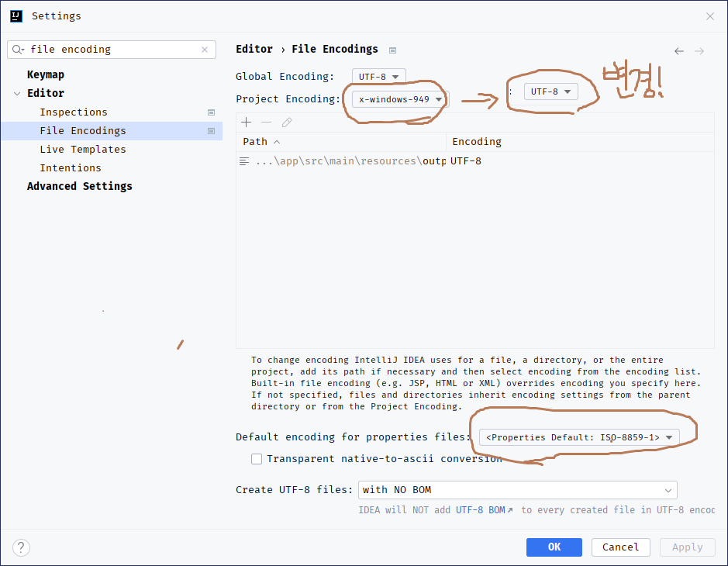Add a new path with the plus icon
This screenshot has width=728, height=566.
[x=246, y=122]
